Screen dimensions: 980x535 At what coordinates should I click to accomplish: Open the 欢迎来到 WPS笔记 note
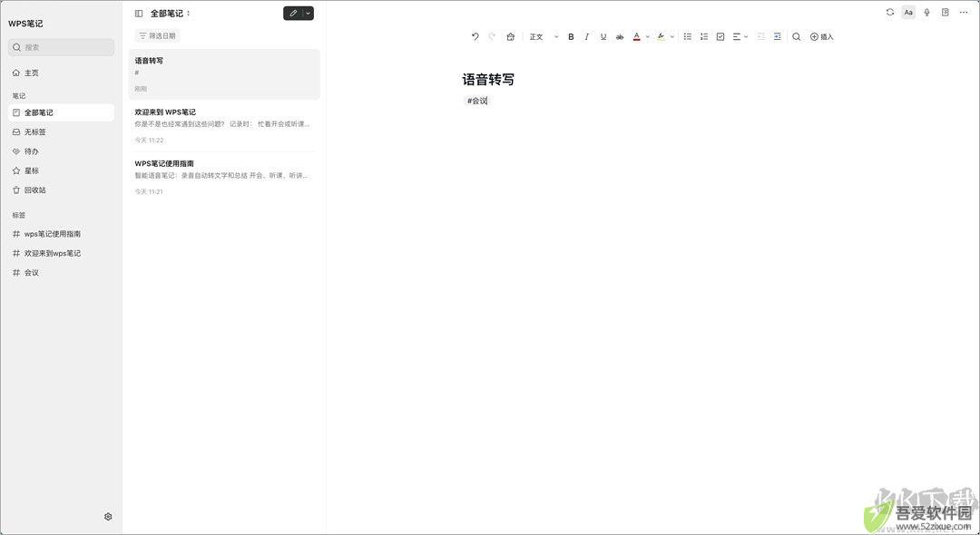(x=224, y=125)
